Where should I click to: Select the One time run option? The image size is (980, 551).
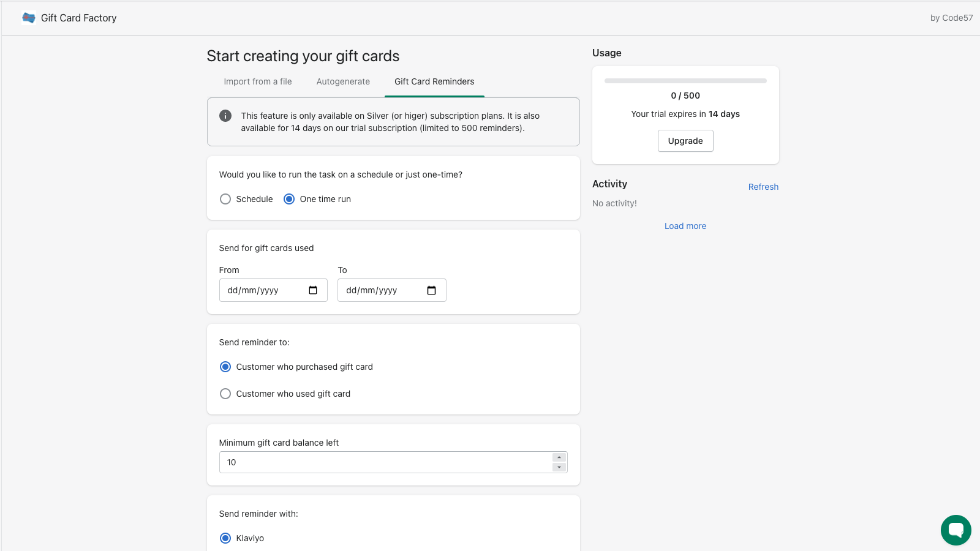click(x=289, y=199)
